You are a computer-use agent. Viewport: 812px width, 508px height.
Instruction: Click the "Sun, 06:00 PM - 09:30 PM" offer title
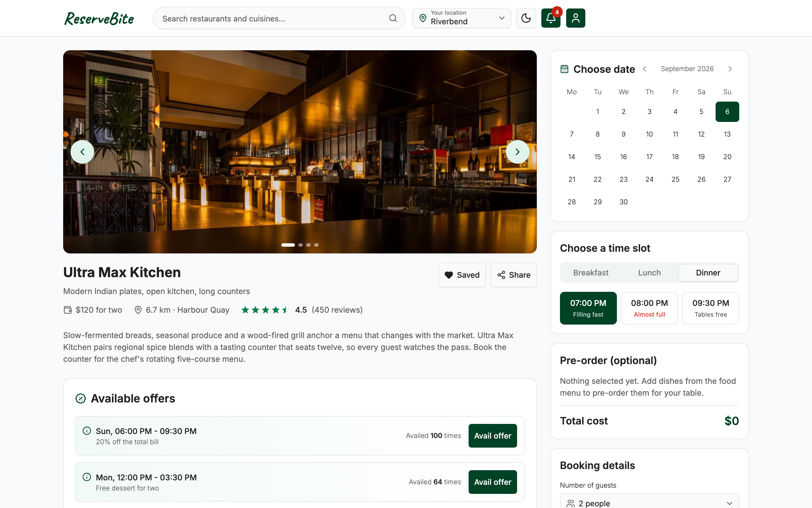pos(146,431)
